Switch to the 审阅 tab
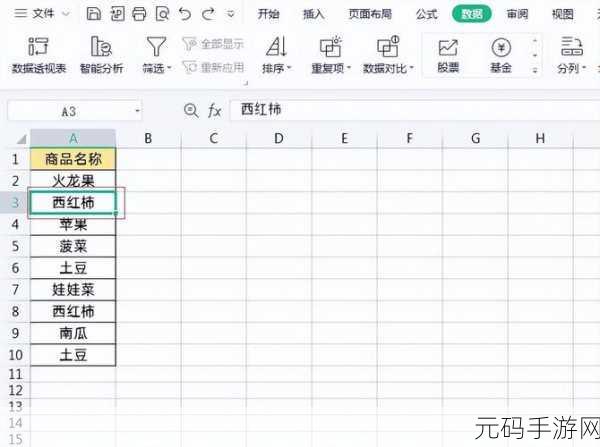Image resolution: width=600 pixels, height=447 pixels. [517, 14]
